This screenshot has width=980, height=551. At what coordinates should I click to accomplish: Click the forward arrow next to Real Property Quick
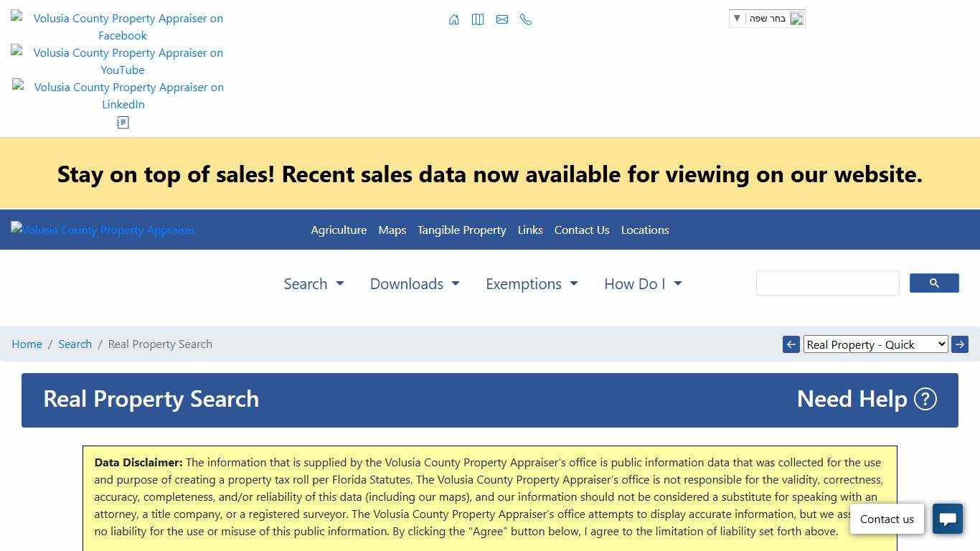tap(960, 344)
